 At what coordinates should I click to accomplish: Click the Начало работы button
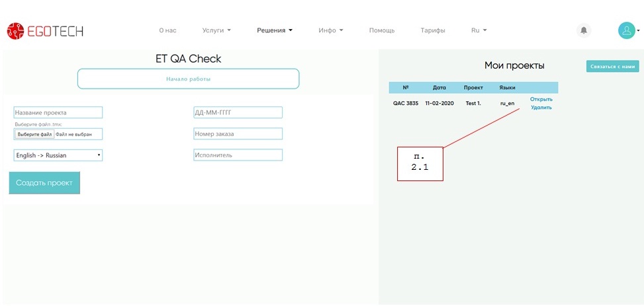point(188,79)
